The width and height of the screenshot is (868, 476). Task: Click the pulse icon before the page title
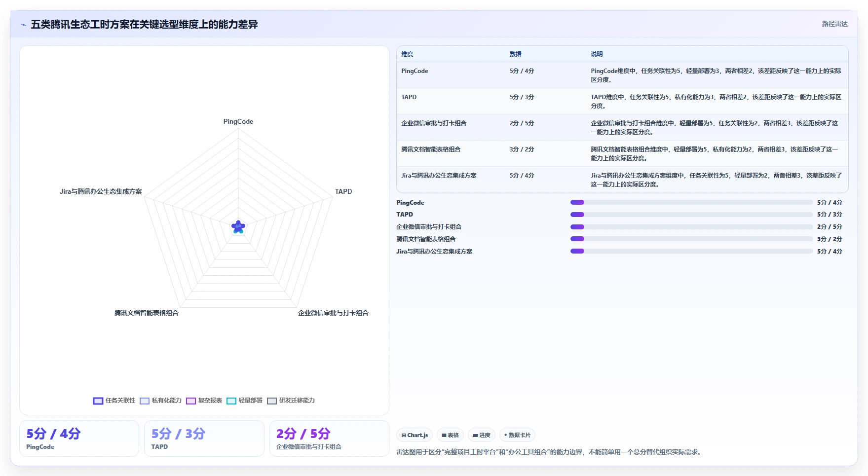coord(23,25)
